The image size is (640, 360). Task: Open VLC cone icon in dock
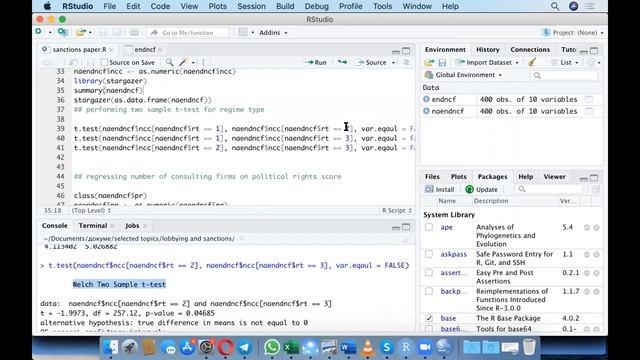(x=368, y=347)
